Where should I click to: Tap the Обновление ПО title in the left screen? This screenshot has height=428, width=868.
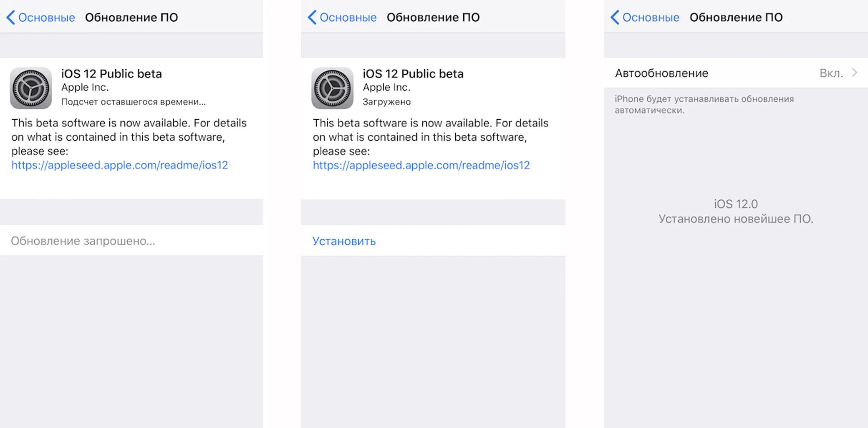point(131,18)
